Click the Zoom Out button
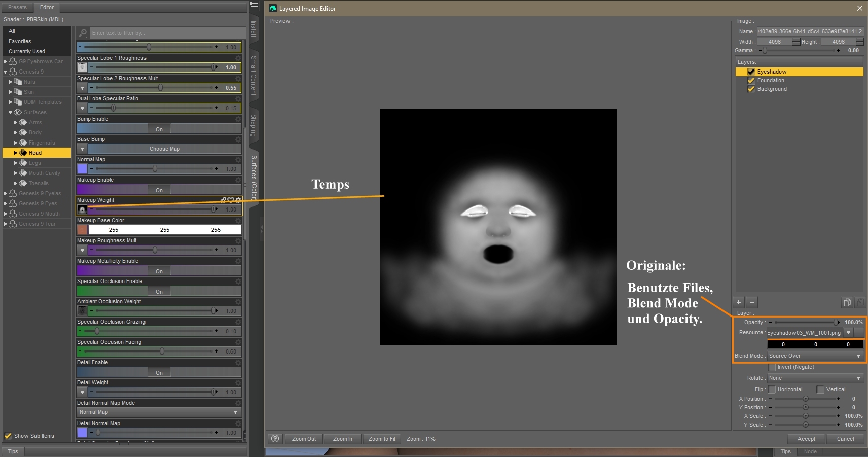Screen dimensions: 868x457 pos(304,439)
